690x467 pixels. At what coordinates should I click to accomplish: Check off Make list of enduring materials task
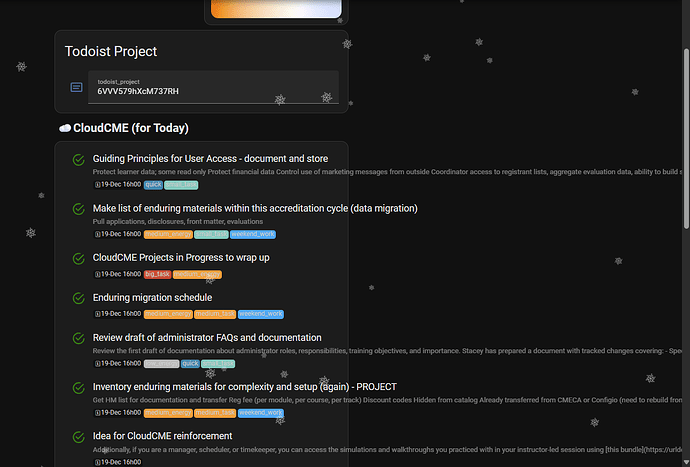pos(78,209)
